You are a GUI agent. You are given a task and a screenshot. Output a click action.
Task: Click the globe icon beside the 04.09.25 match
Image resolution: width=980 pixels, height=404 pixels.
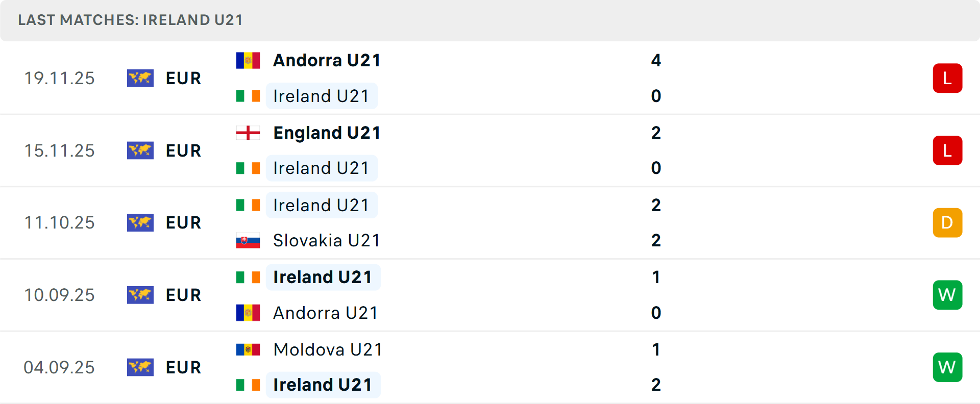click(x=140, y=367)
